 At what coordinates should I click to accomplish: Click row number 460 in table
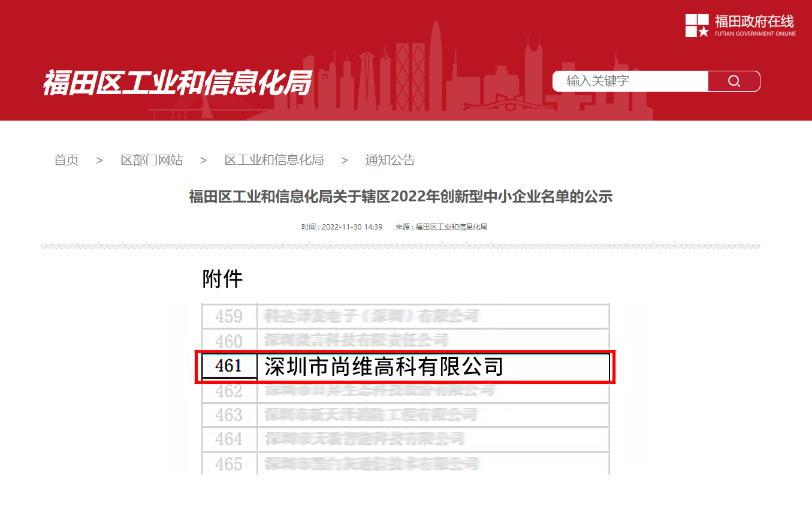tap(230, 341)
